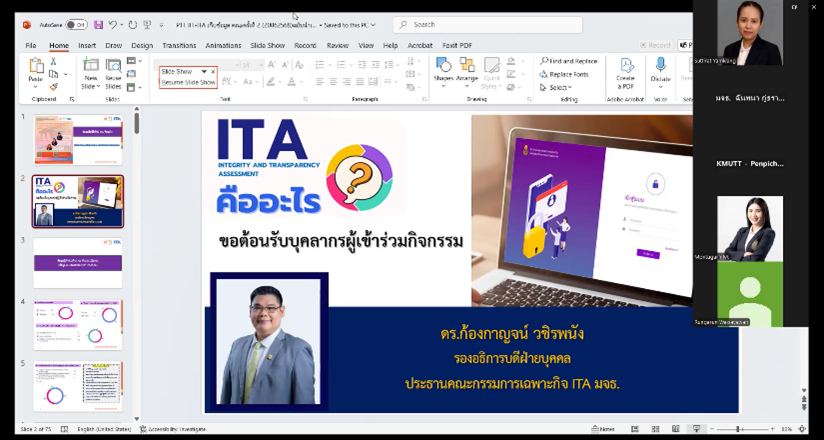This screenshot has height=440, width=824.
Task: Switch to Reading View icon
Action: click(676, 429)
